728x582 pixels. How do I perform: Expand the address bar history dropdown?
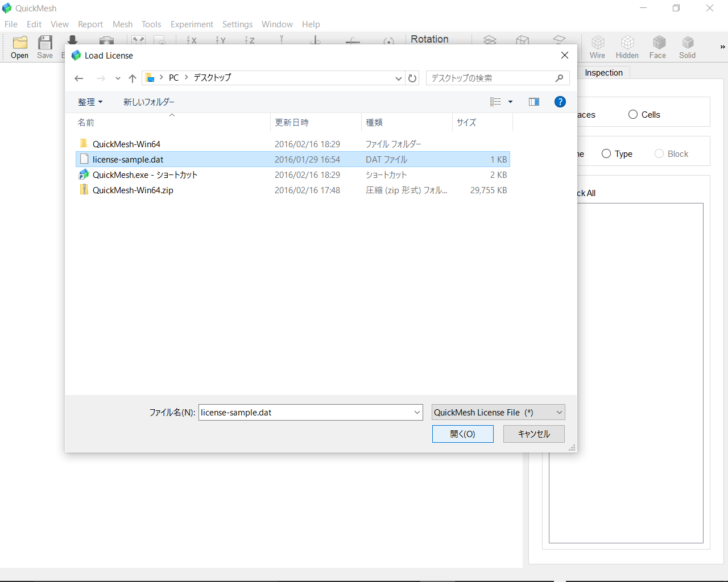tap(399, 78)
